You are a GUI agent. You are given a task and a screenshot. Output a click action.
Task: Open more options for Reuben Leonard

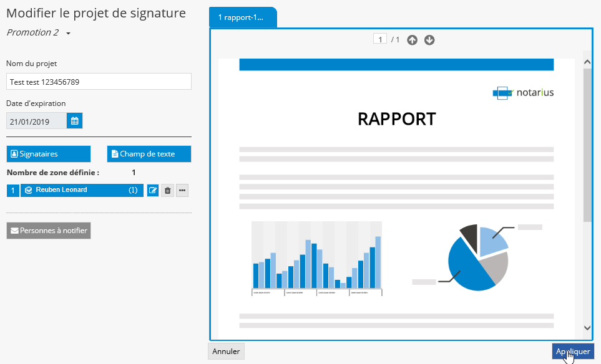(x=182, y=191)
